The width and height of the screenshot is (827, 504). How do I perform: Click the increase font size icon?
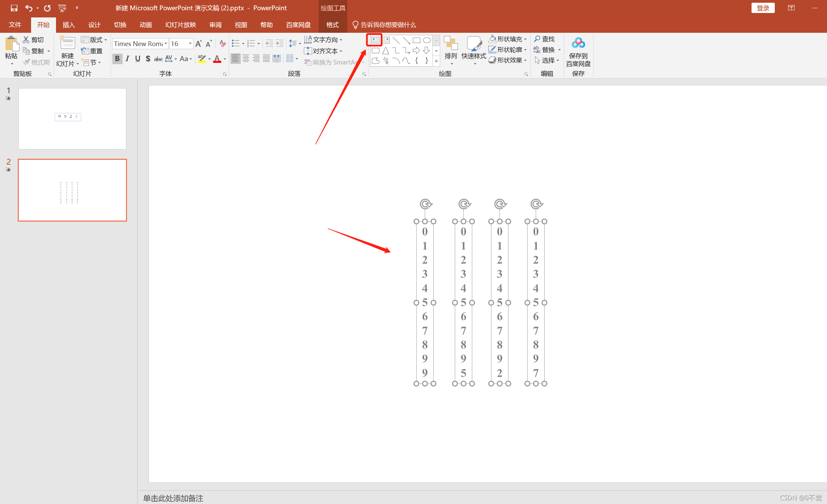pos(199,44)
